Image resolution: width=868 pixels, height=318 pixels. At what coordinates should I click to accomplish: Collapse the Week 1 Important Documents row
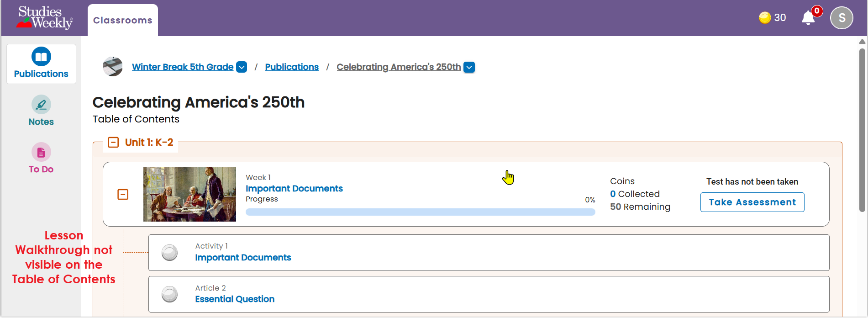tap(123, 195)
